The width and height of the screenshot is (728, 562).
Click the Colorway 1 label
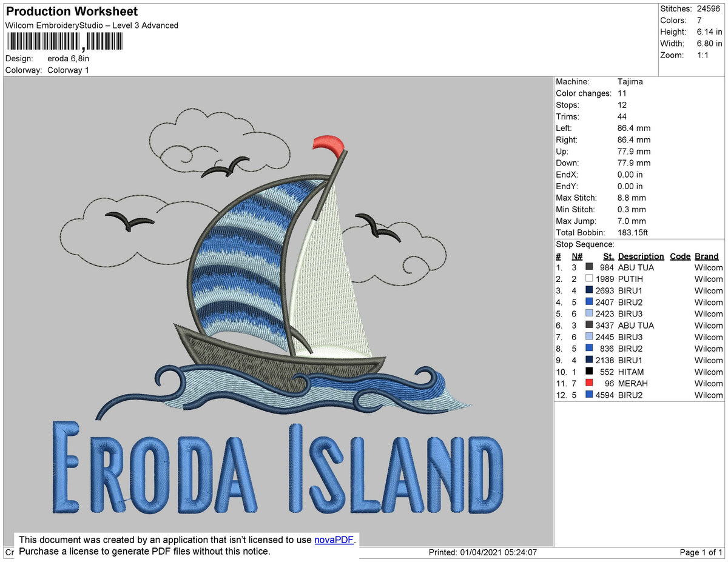pyautogui.click(x=68, y=70)
